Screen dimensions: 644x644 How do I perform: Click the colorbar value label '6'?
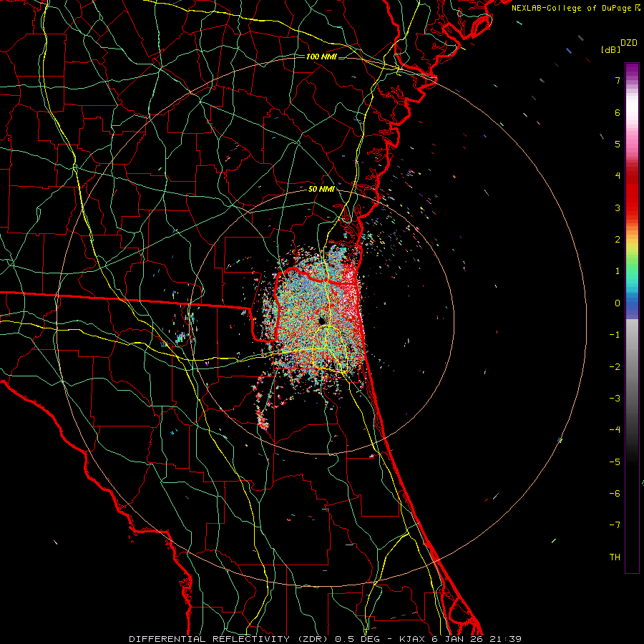tap(618, 112)
